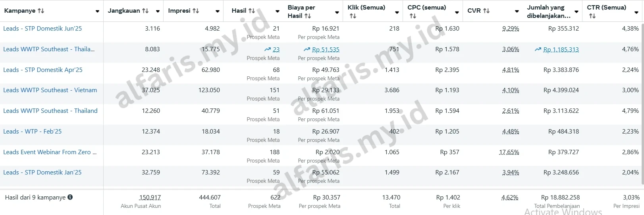Click the 9,29% CVR value
Viewport: 644px width, 215px height.
coord(510,29)
